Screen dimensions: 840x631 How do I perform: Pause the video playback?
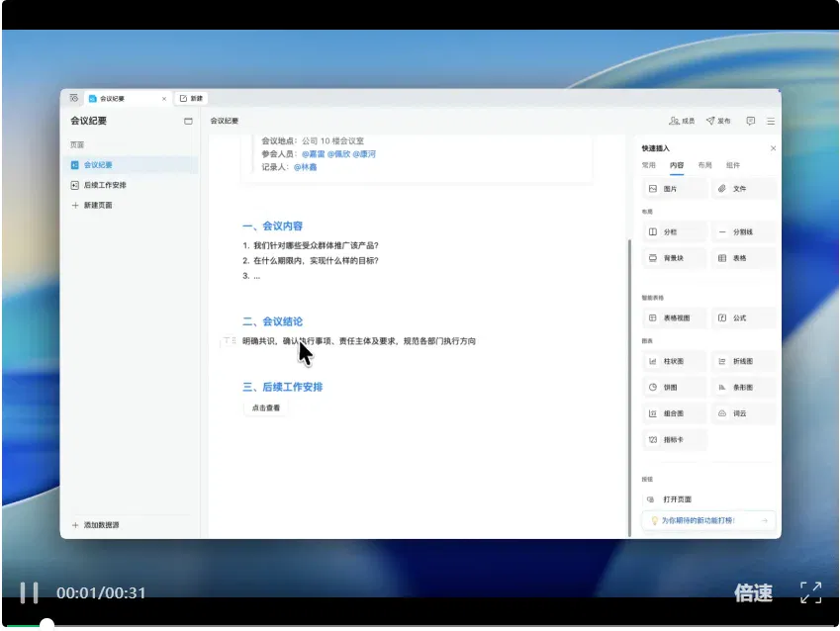click(x=29, y=593)
